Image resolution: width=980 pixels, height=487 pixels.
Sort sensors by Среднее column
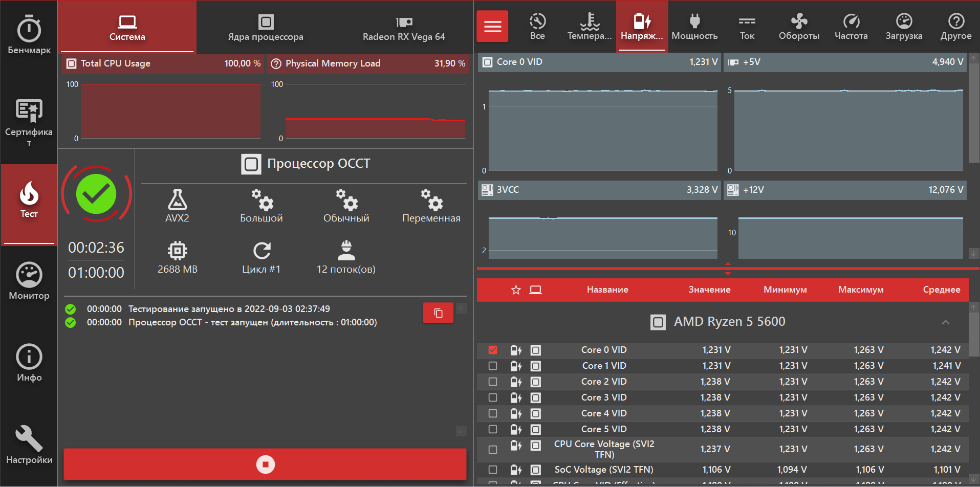(x=942, y=290)
